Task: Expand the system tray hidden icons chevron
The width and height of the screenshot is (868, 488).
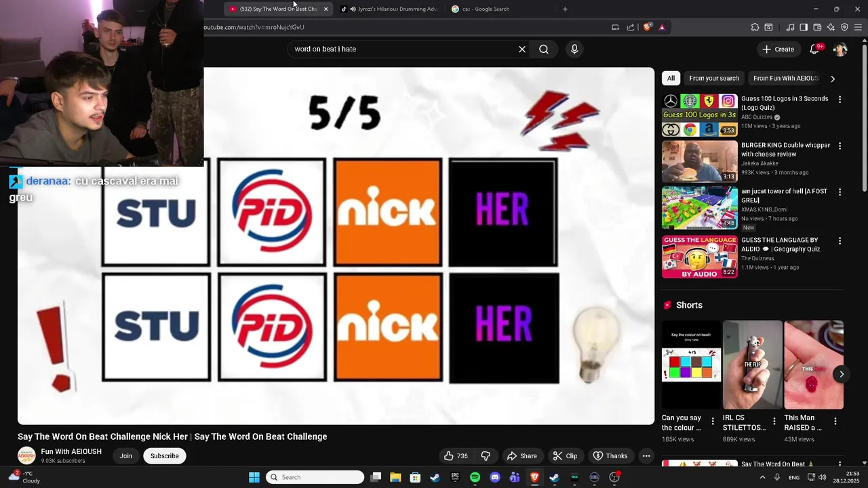Action: (x=762, y=477)
